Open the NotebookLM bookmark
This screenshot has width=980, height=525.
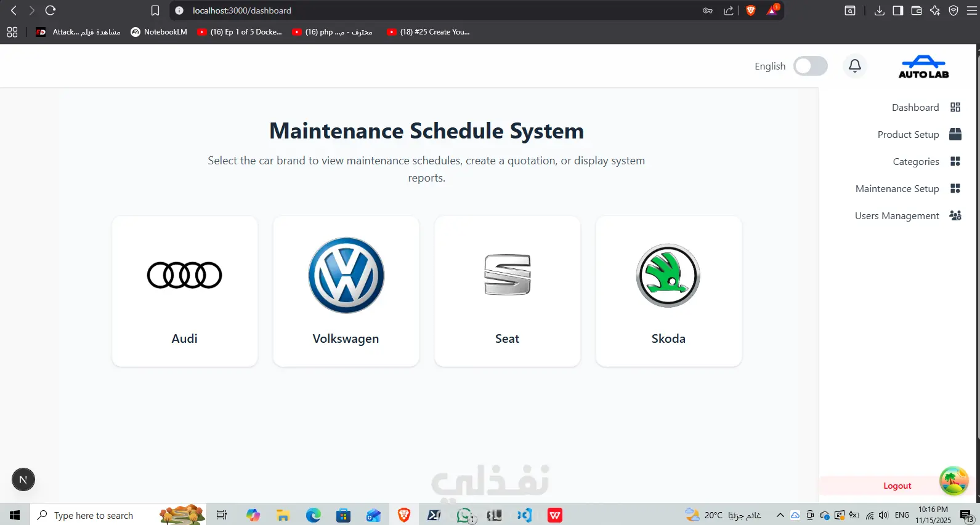point(159,32)
